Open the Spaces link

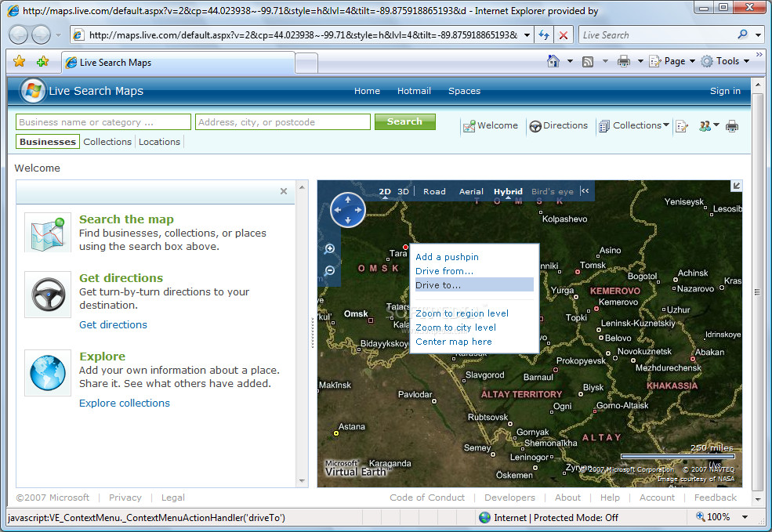coord(464,91)
